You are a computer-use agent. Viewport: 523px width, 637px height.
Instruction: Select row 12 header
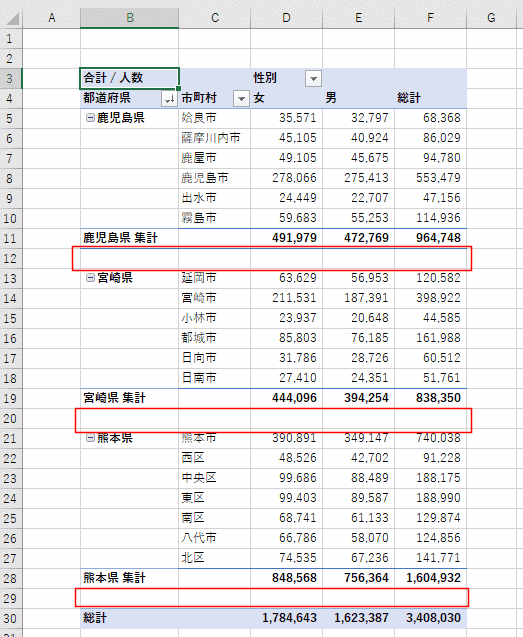pos(11,258)
